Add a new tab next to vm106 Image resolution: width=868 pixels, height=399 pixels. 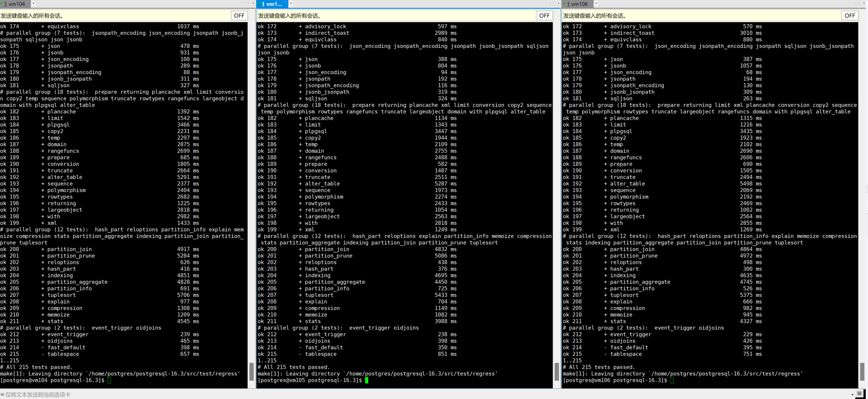[596, 4]
